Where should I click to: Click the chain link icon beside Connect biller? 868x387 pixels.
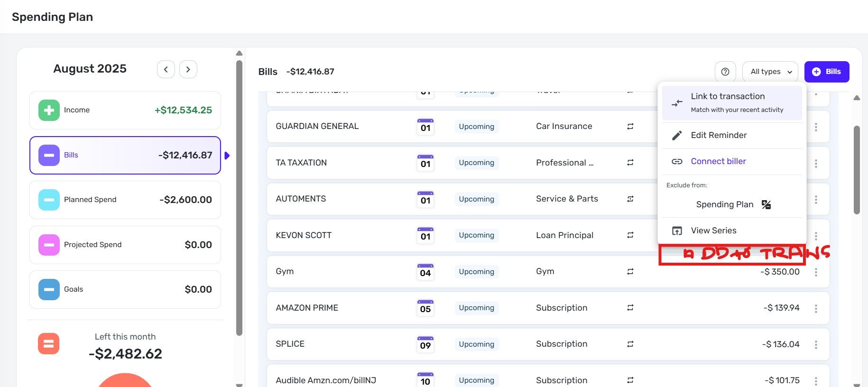(677, 161)
